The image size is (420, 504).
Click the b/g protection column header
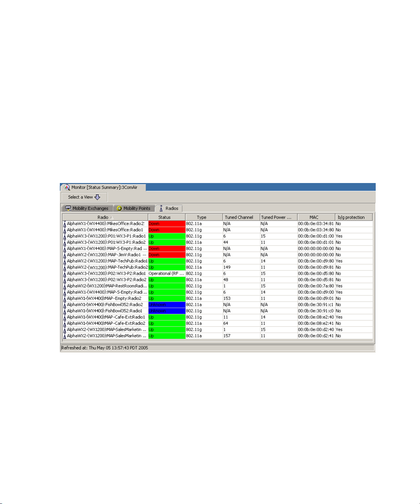click(354, 217)
